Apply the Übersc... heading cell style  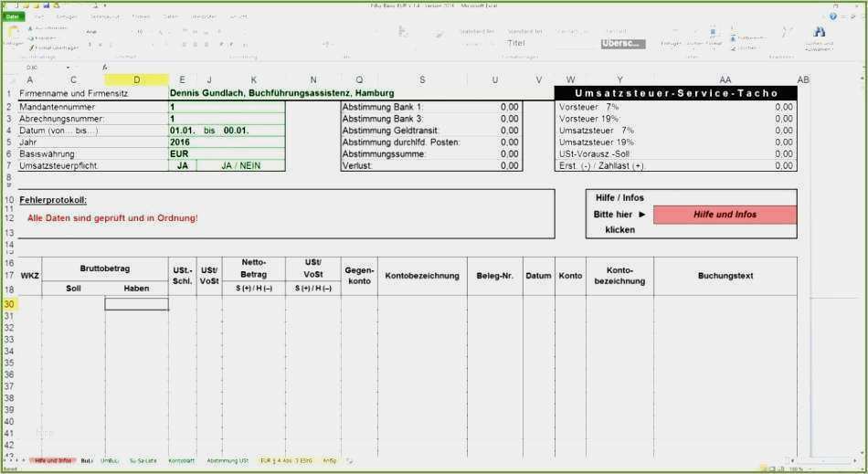tap(623, 44)
